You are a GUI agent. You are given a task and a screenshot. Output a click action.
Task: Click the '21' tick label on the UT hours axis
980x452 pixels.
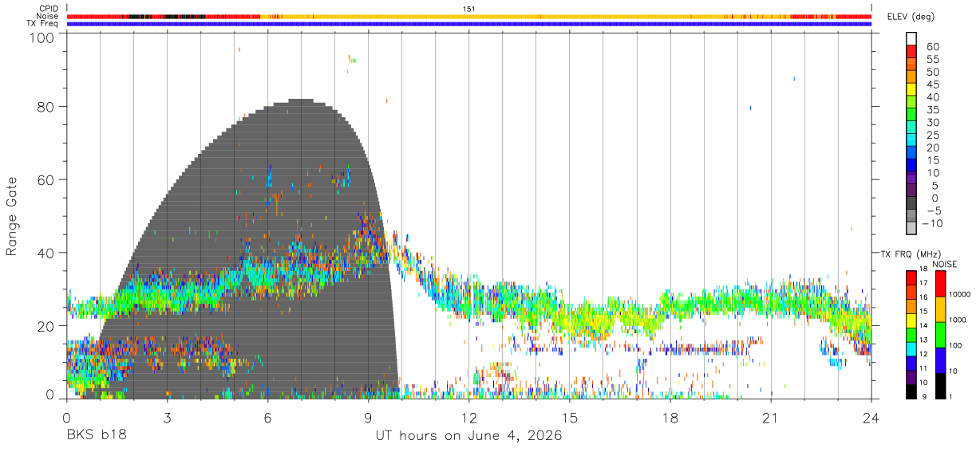pyautogui.click(x=771, y=418)
